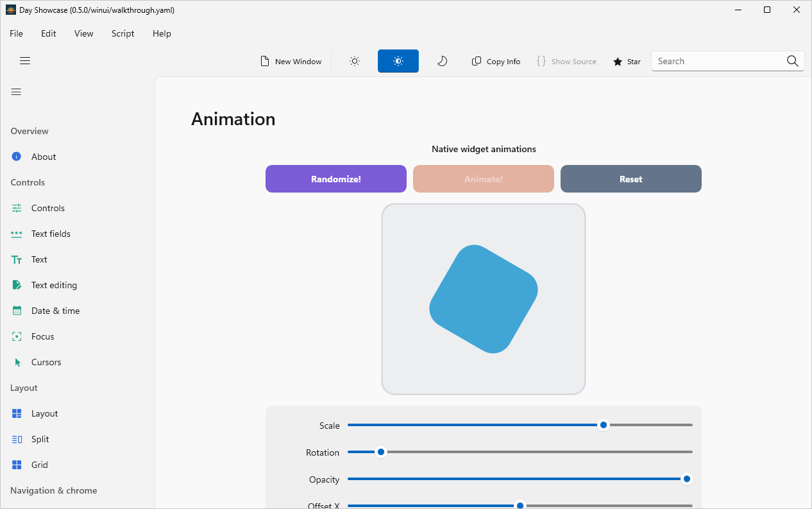Viewport: 812px width, 509px height.
Task: Open the Grid page label in sidebar
Action: point(40,465)
